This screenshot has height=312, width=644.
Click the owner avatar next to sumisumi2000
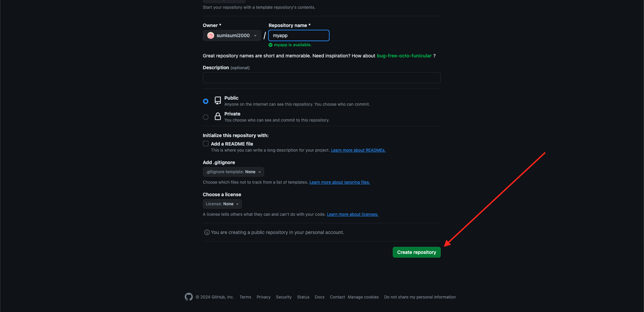pyautogui.click(x=210, y=35)
